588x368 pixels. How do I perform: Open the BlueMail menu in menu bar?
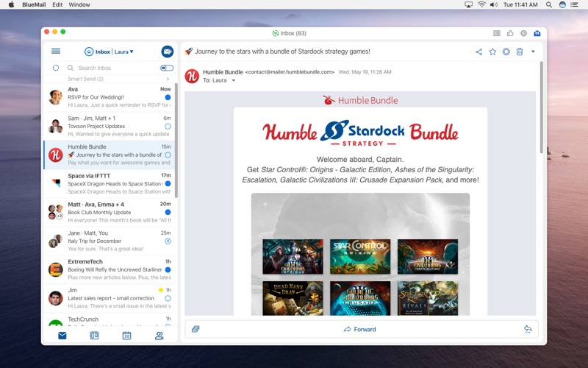pyautogui.click(x=34, y=4)
